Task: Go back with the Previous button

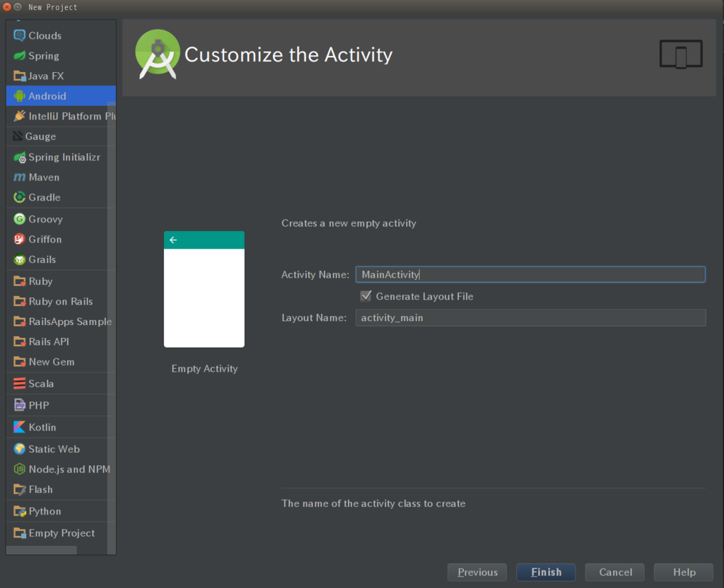Action: coord(477,572)
